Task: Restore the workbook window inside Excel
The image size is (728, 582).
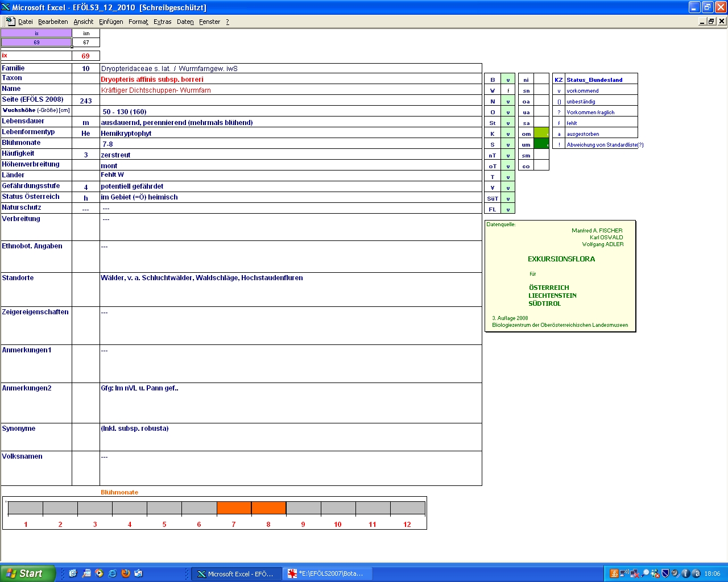Action: click(x=712, y=21)
